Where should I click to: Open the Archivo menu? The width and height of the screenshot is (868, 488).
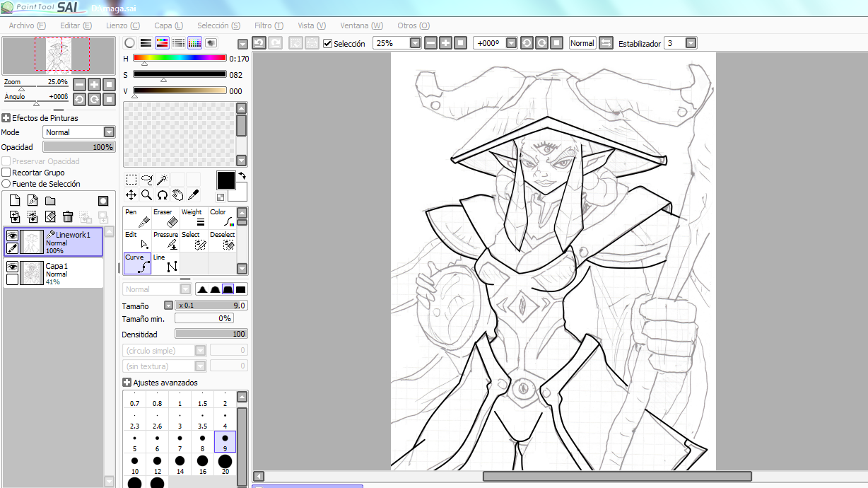[28, 25]
